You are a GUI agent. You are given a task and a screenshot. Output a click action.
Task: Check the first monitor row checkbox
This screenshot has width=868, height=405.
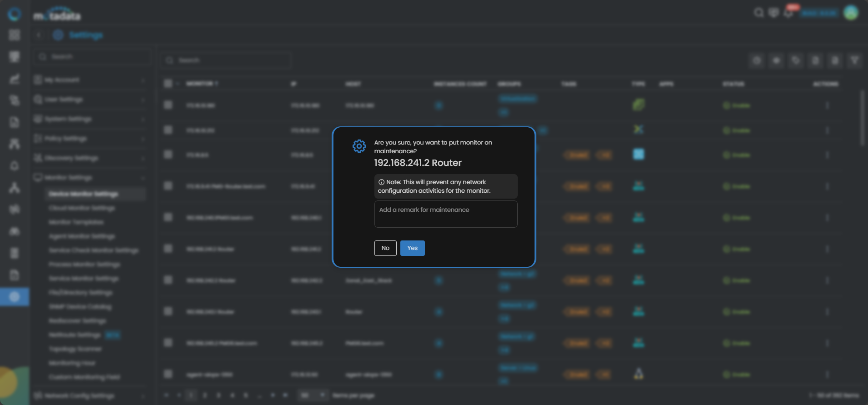pos(168,105)
